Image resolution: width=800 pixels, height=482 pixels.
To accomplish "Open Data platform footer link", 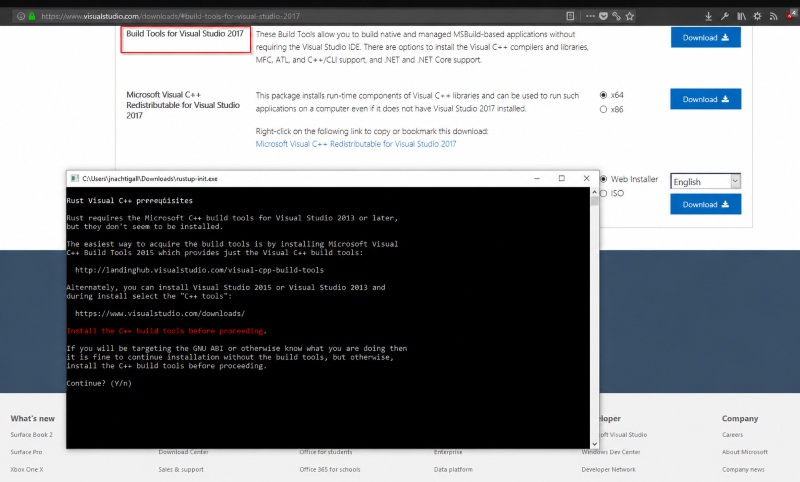I will coord(454,469).
